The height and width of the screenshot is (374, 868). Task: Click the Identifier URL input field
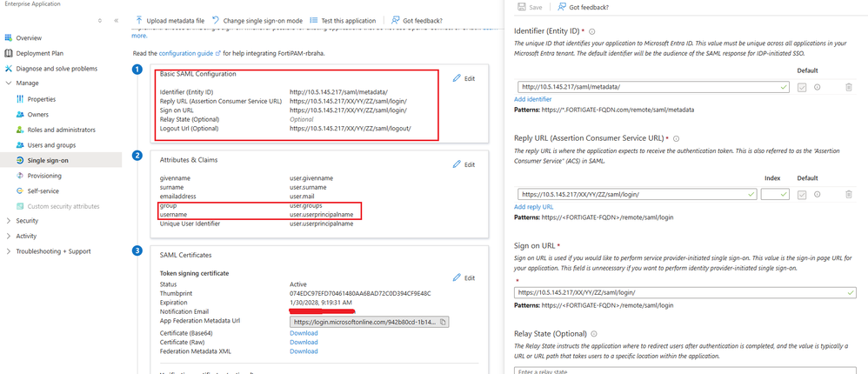(654, 87)
